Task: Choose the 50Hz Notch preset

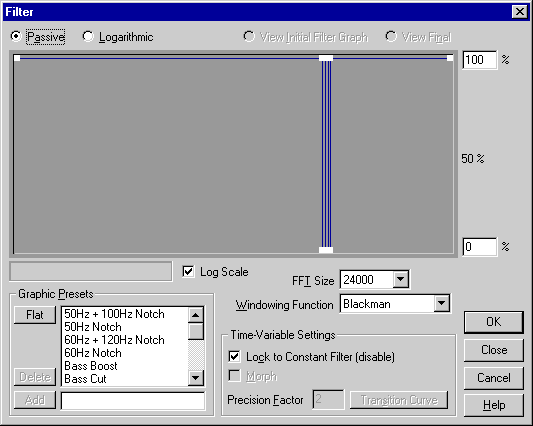Action: coord(93,327)
